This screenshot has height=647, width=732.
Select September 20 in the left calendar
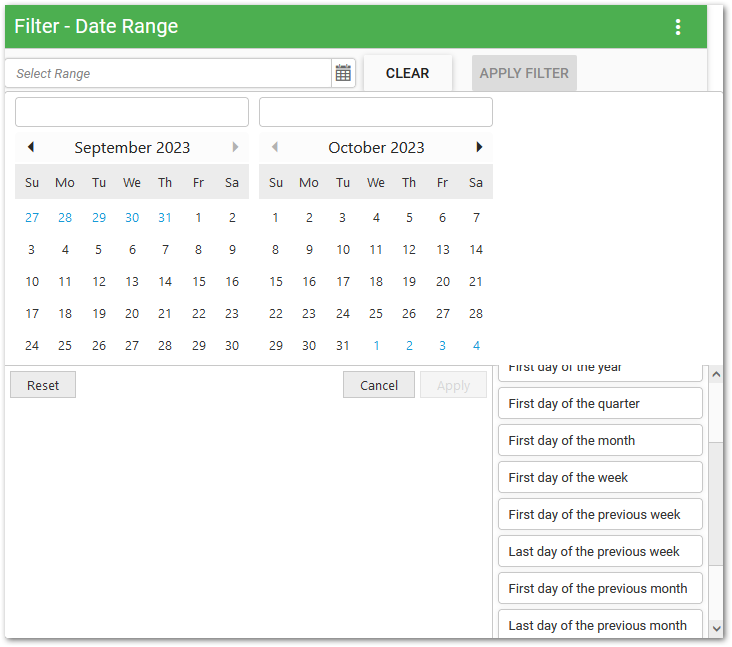coord(132,314)
